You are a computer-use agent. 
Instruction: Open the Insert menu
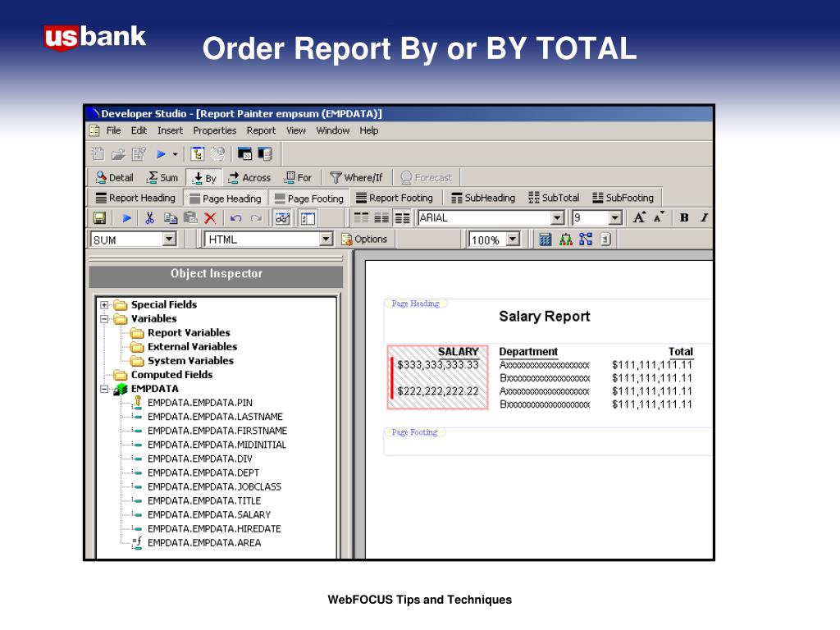(170, 130)
